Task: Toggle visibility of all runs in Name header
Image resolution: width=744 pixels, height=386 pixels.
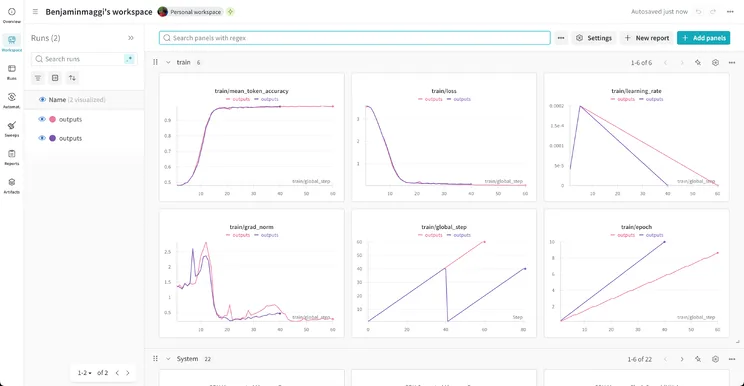Action: 42,100
